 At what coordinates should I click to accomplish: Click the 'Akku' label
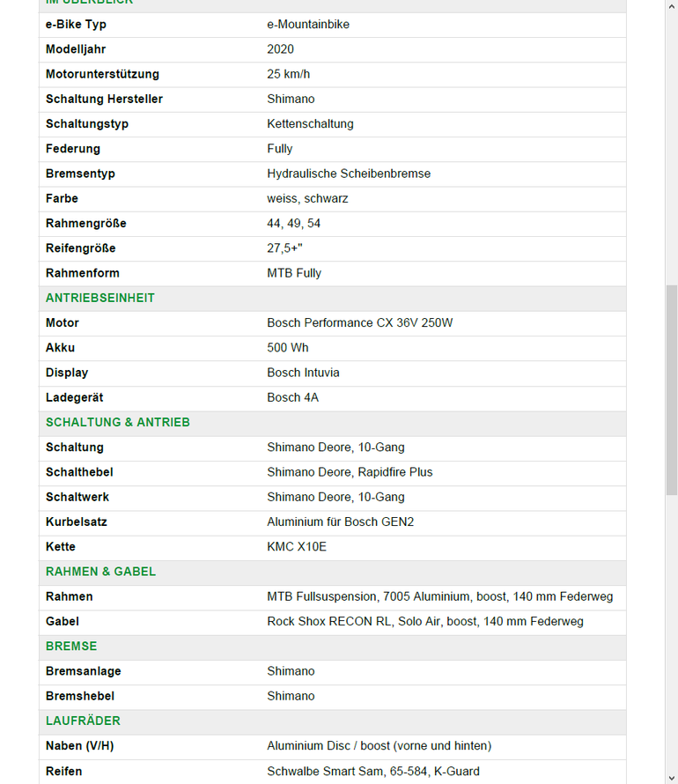pos(60,348)
